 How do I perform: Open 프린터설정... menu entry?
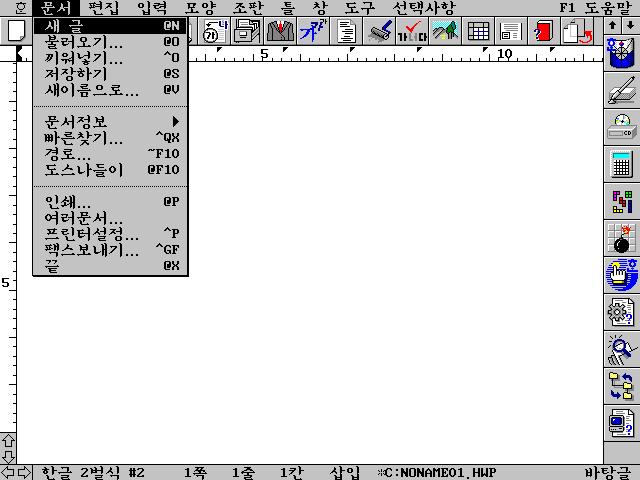(110, 233)
